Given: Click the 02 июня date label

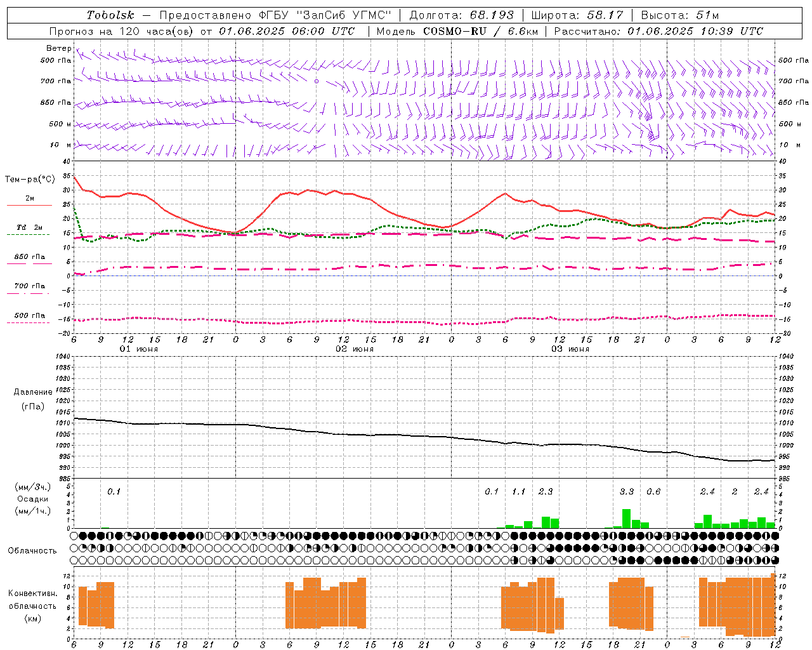Looking at the screenshot, I should click(355, 349).
